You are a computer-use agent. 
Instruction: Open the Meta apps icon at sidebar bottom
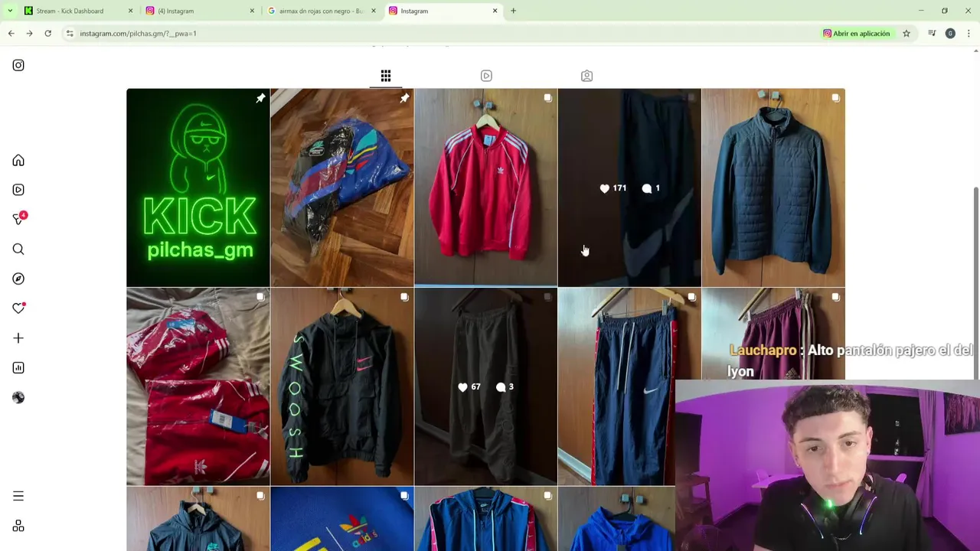point(18,527)
